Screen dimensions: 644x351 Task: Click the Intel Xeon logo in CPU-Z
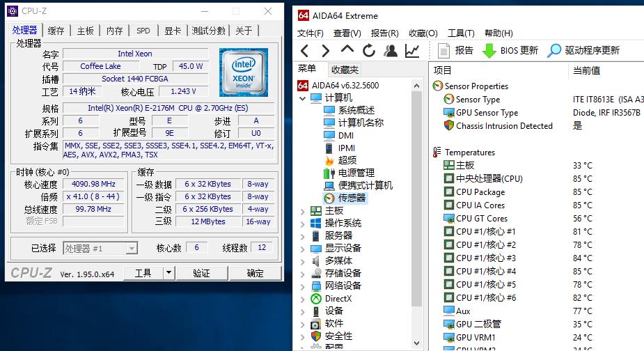pos(244,72)
